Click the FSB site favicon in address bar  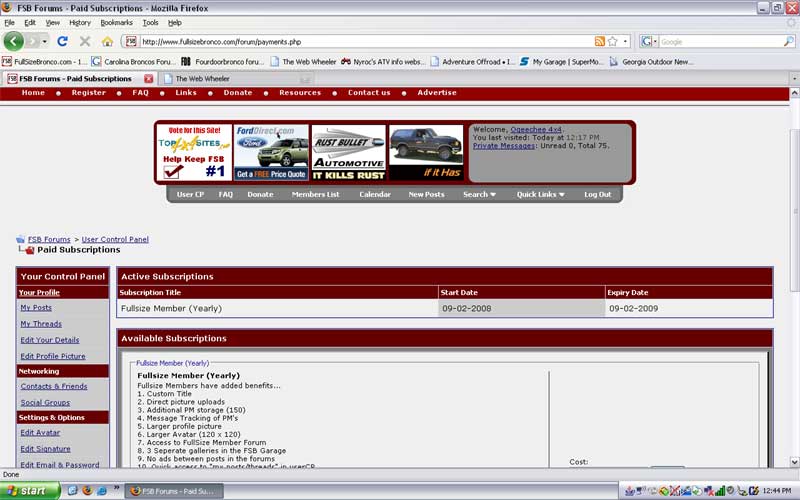click(131, 41)
